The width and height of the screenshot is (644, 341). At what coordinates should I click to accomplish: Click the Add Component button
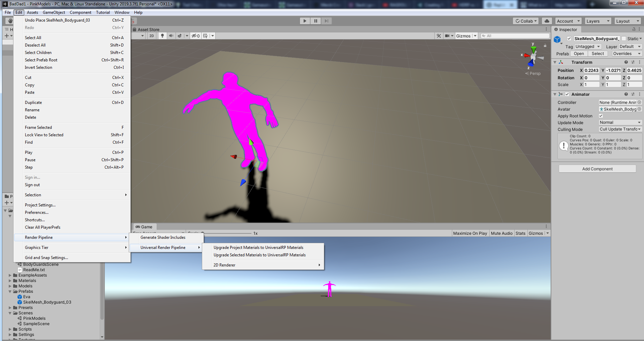click(597, 169)
